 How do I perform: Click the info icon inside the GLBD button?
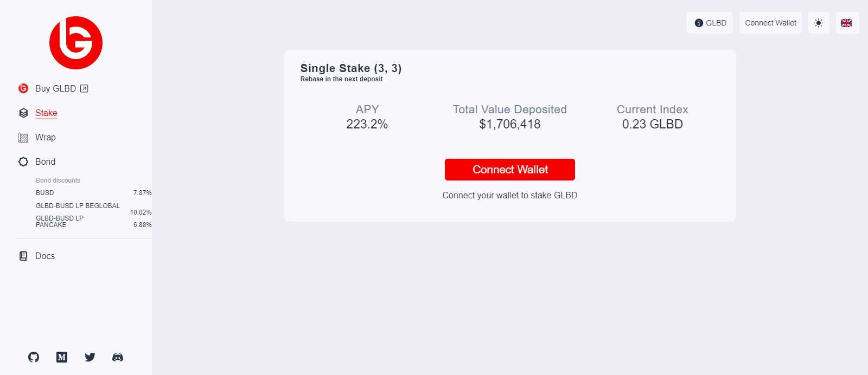[698, 23]
